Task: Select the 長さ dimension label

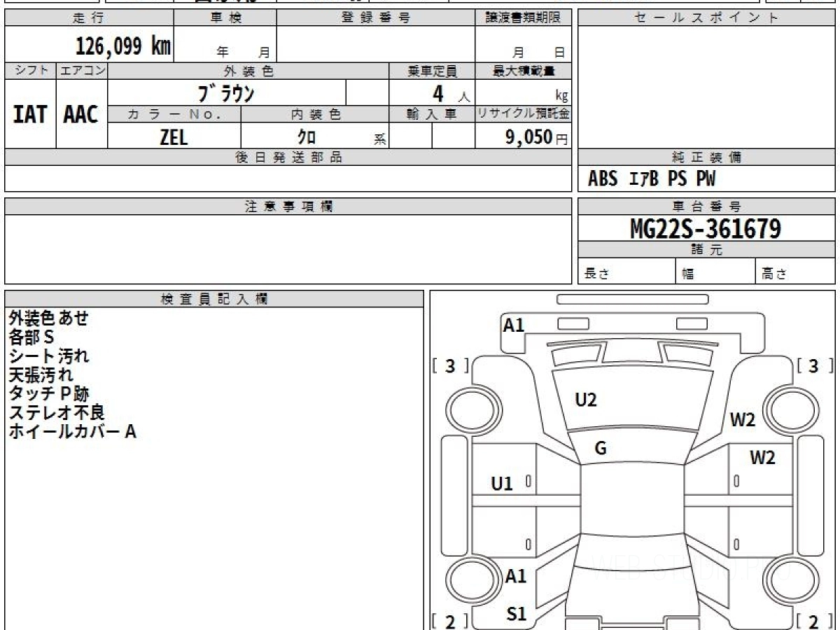Action: pyautogui.click(x=596, y=274)
